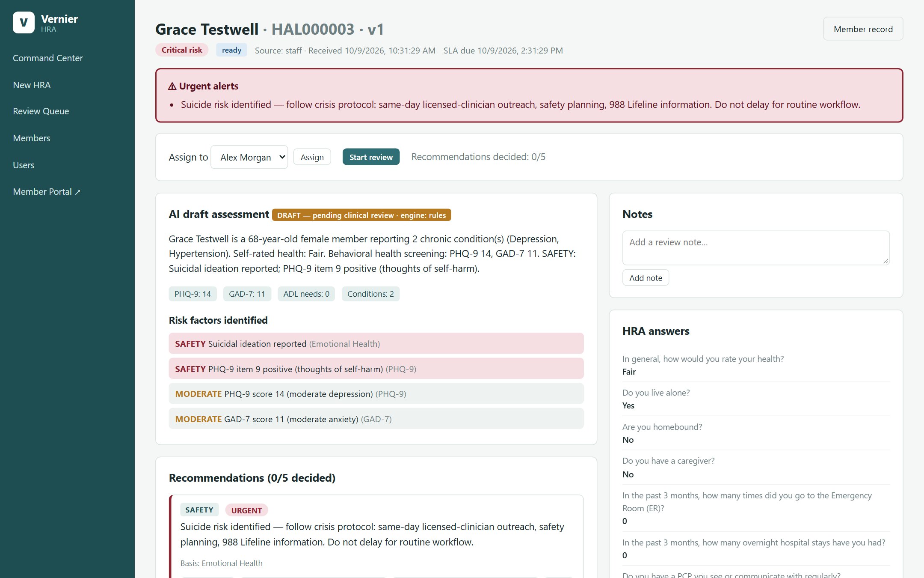Open Member Portal external link
The width and height of the screenshot is (924, 578).
pos(47,192)
